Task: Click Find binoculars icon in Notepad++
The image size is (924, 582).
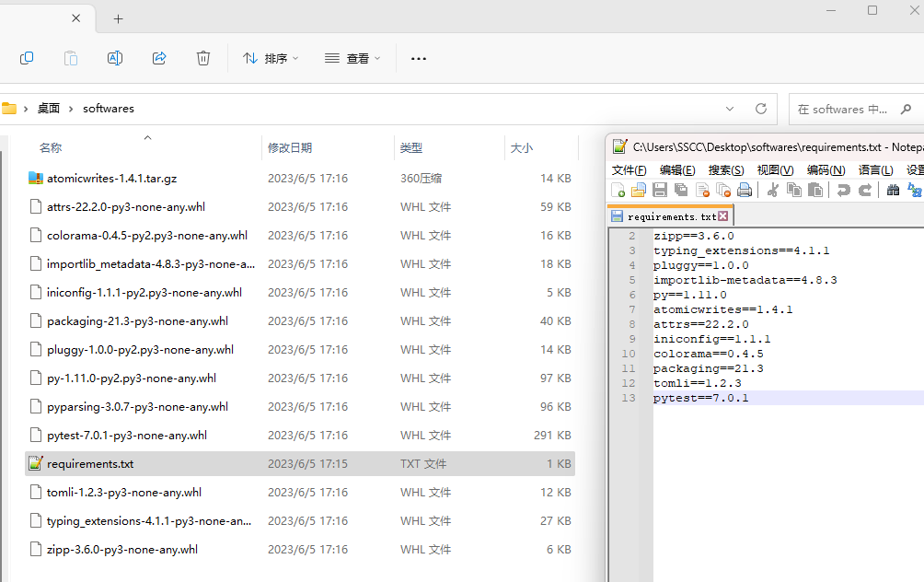Action: (x=893, y=190)
